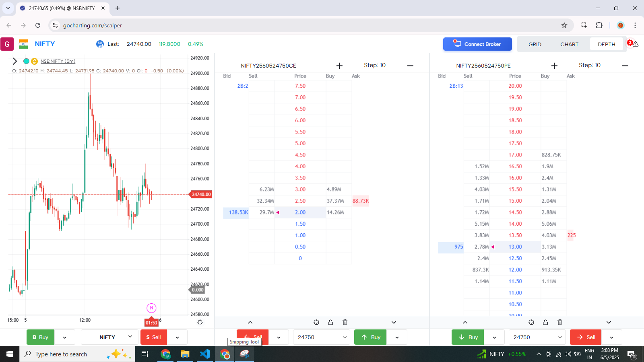Click the N event marker below the chart

point(151,308)
